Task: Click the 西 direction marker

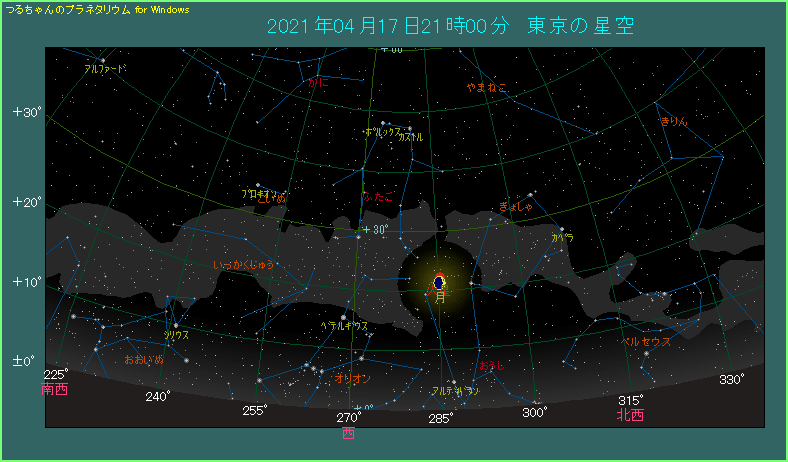Action: tap(348, 433)
